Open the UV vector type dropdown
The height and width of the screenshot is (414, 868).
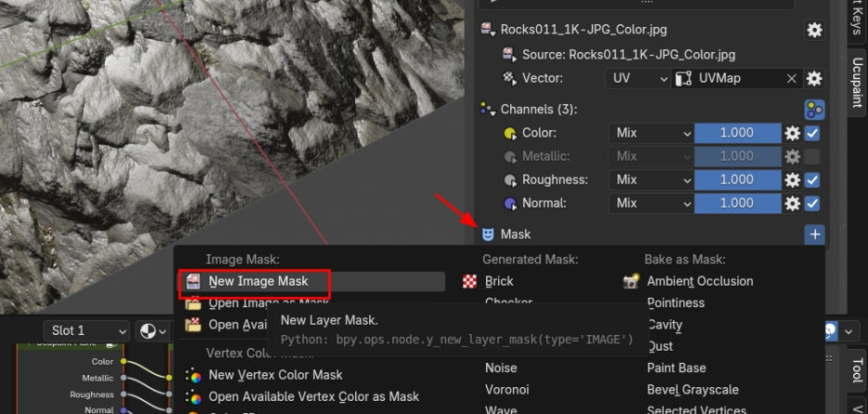click(638, 79)
